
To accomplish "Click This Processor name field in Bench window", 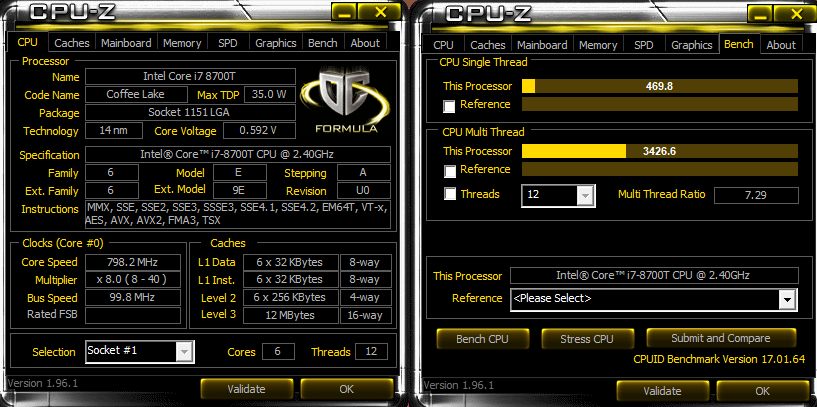I will (x=654, y=275).
